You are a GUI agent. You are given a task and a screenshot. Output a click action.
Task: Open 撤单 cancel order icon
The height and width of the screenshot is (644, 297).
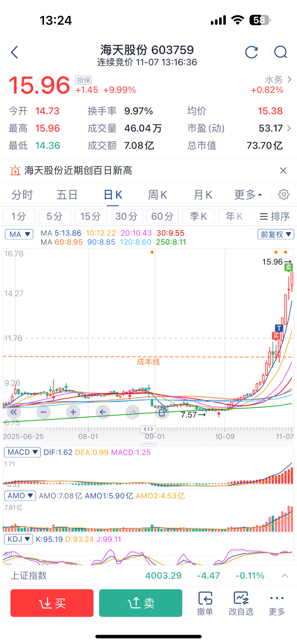205,603
